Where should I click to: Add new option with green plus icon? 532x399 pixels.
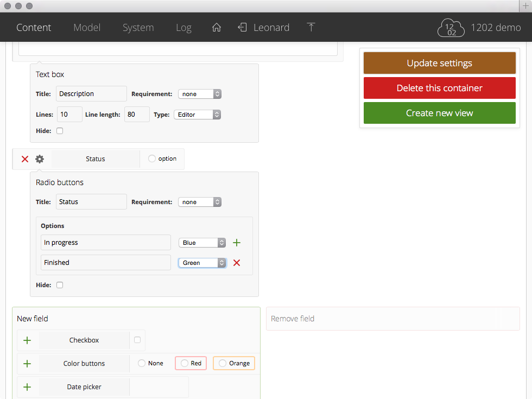pos(237,243)
